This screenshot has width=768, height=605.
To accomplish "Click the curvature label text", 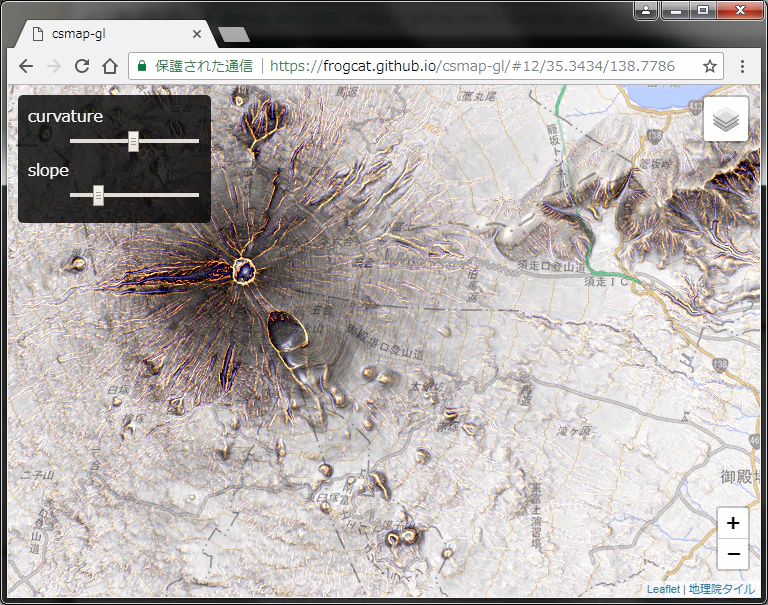I will 65,117.
